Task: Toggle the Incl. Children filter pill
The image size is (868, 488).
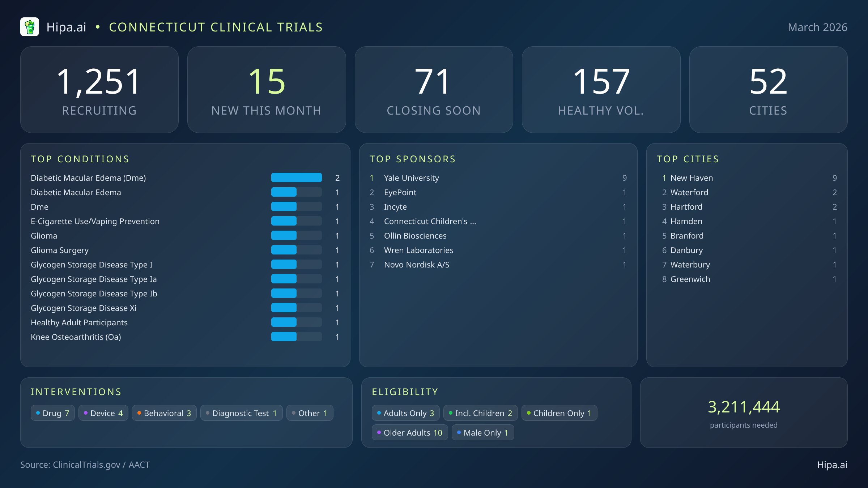Action: [x=480, y=413]
